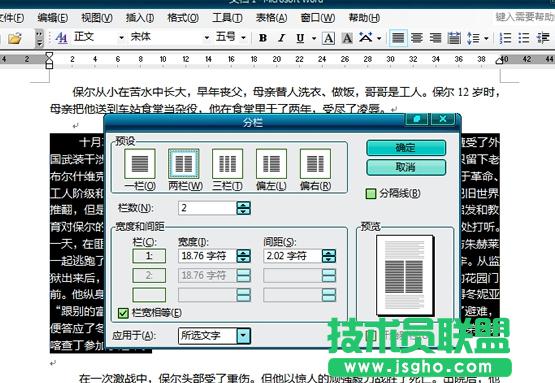Click the line spacing icon

(x=473, y=38)
